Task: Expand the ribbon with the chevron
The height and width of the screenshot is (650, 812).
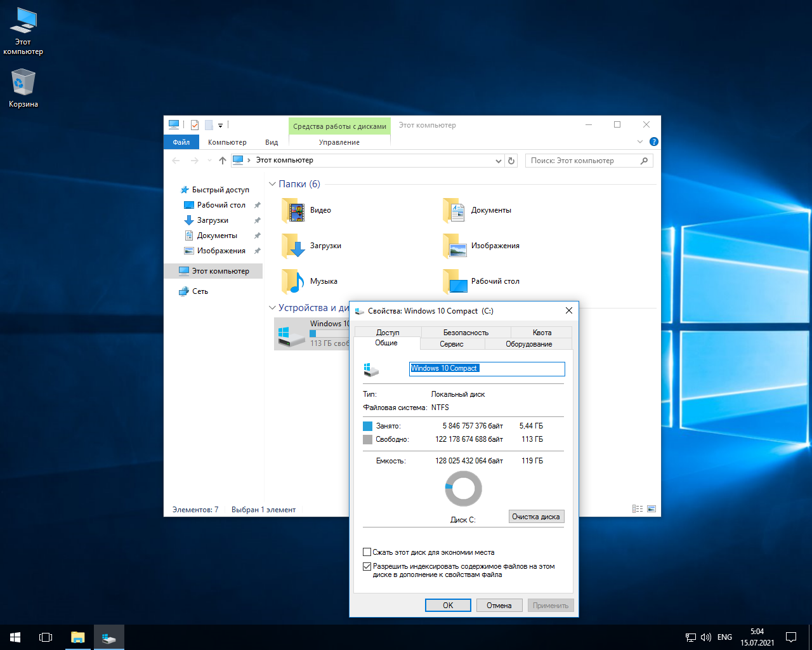Action: (640, 142)
